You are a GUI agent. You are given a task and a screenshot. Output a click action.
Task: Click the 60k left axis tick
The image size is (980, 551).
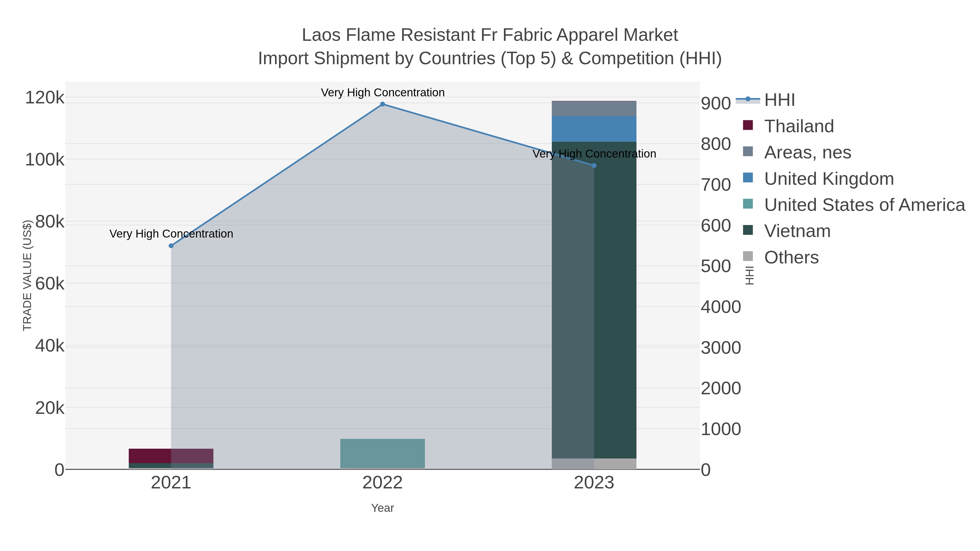coord(50,284)
